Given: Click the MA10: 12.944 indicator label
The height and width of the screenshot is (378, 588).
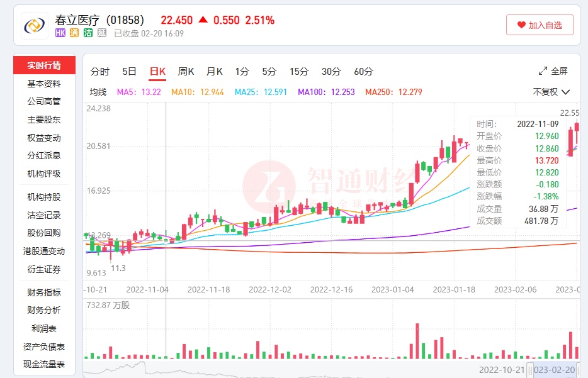Looking at the screenshot, I should [198, 92].
